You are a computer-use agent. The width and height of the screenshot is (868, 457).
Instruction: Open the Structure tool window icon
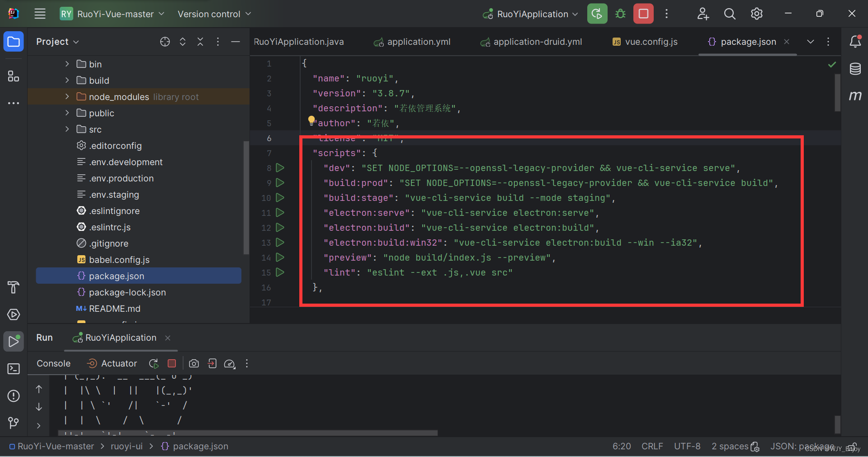14,76
